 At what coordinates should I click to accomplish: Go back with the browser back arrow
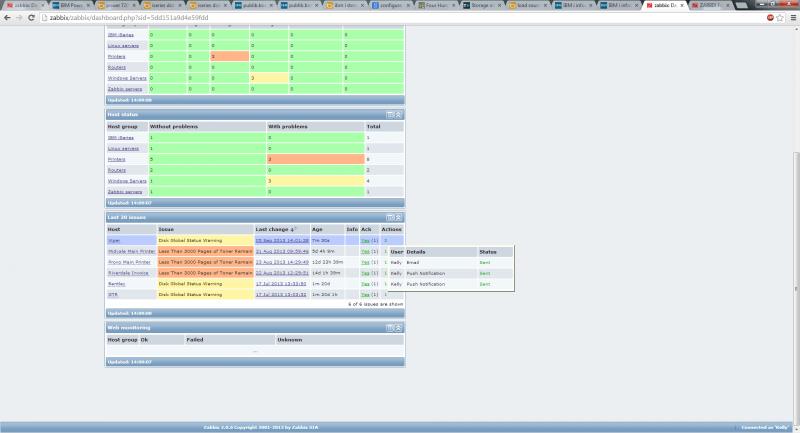click(7, 17)
